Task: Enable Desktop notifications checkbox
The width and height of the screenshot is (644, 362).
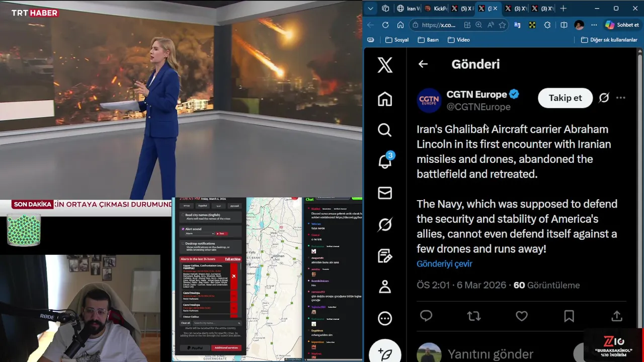Action: click(183, 243)
